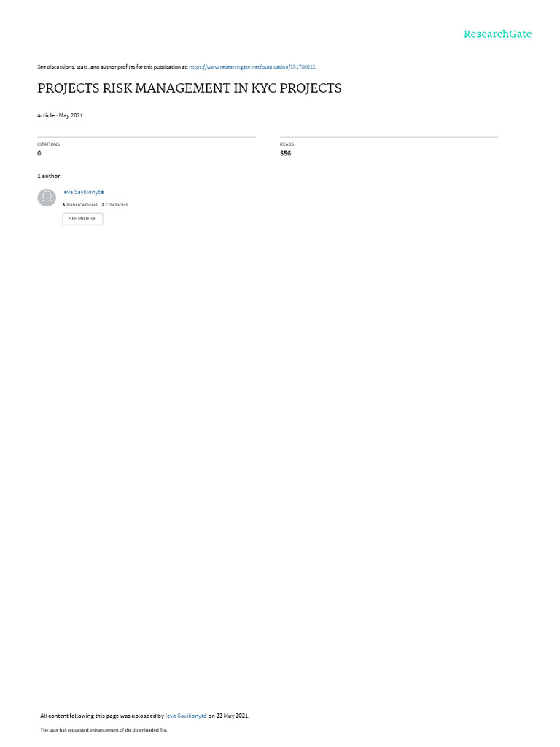Click the author's '3 PUBLICATIONS' stat

click(x=79, y=205)
